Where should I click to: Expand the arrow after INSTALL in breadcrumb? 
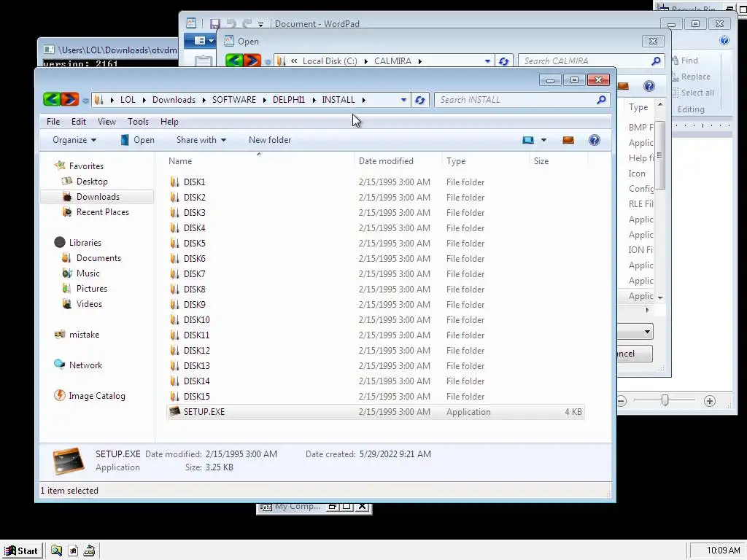tap(363, 100)
